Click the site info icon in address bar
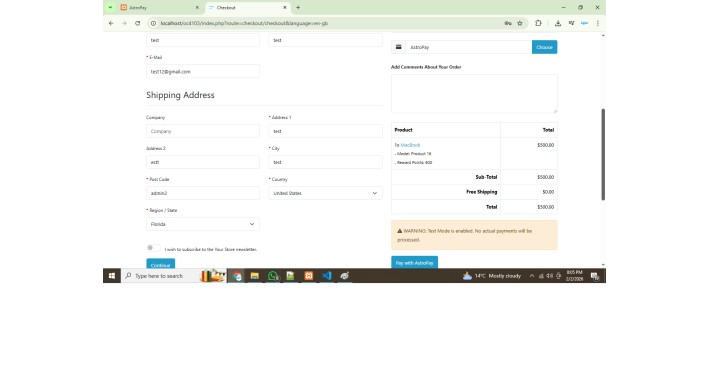Image resolution: width=710 pixels, height=380 pixels. (x=154, y=23)
